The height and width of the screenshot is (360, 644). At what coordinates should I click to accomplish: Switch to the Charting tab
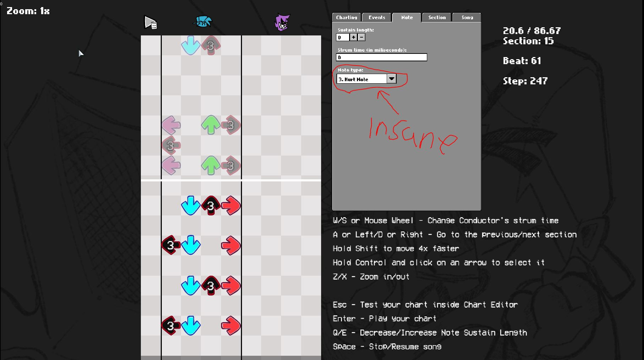pos(346,17)
